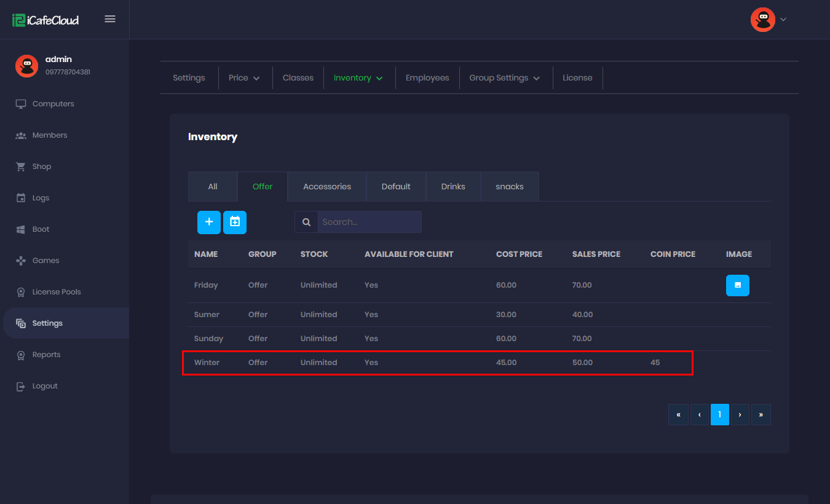This screenshot has width=830, height=504.
Task: Go to the last page of results
Action: point(761,415)
